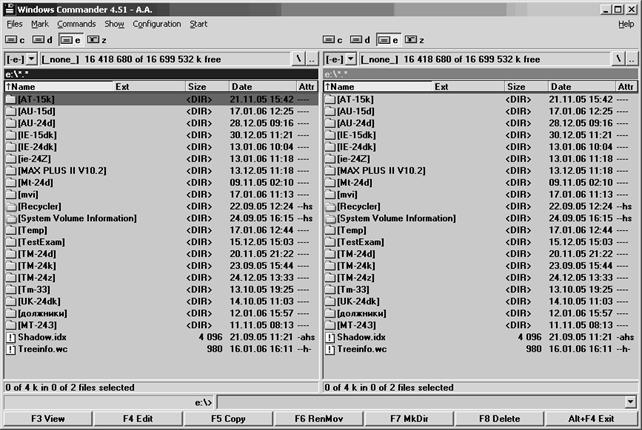Select [TestExam] folder icon in right panel
This screenshot has width=642, height=430.
[x=330, y=242]
